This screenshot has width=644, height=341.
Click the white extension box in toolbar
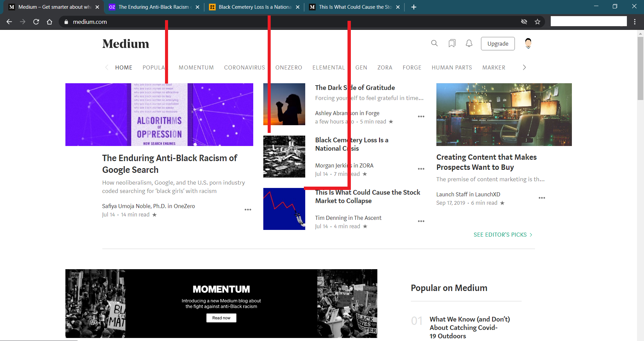click(x=589, y=21)
